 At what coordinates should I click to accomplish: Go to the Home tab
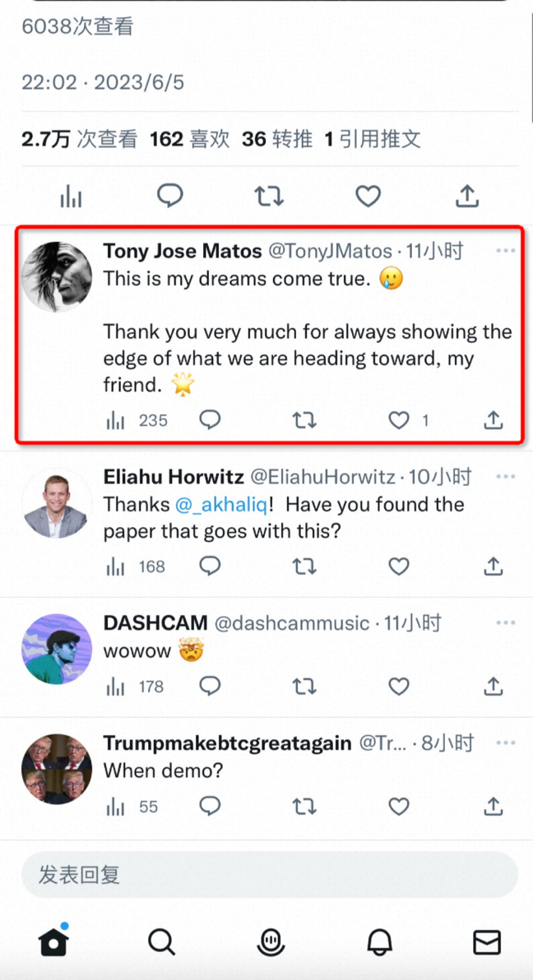[x=53, y=941]
